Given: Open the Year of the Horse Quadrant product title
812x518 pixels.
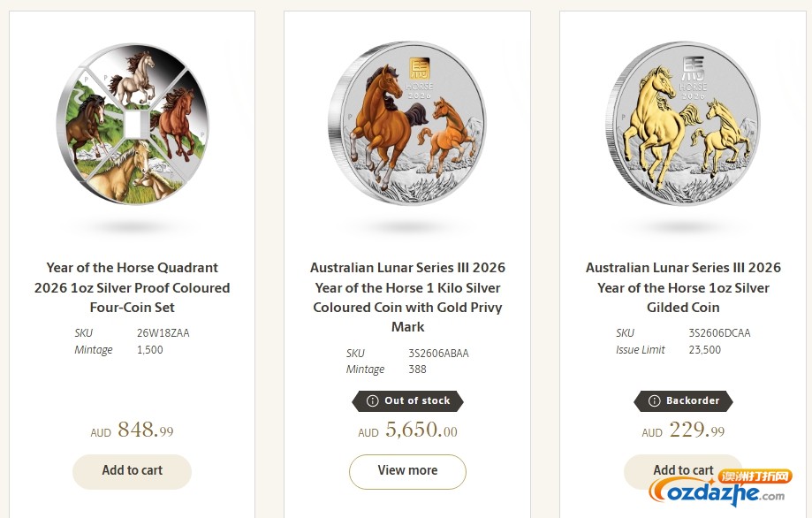Looking at the screenshot, I should coord(132,287).
